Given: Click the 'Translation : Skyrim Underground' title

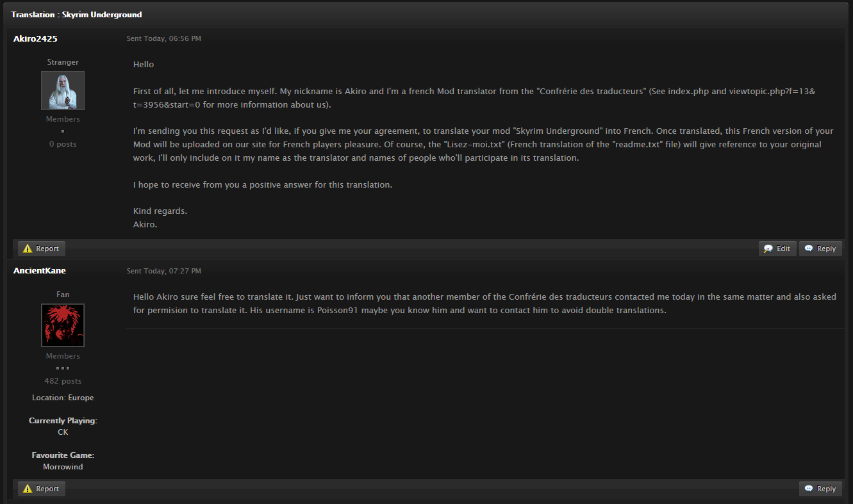Looking at the screenshot, I should click(76, 14).
